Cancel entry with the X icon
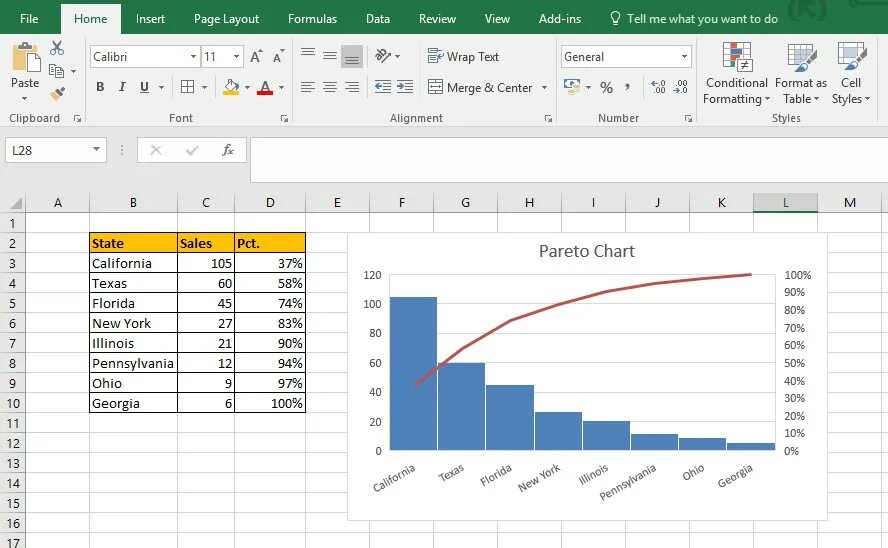 pyautogui.click(x=156, y=150)
